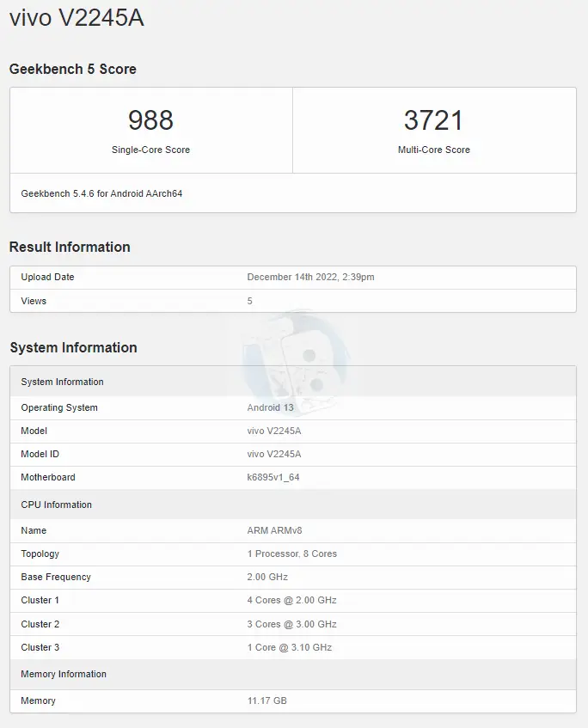588x728 pixels.
Task: Select the Multi-Core Score label
Action: click(434, 150)
